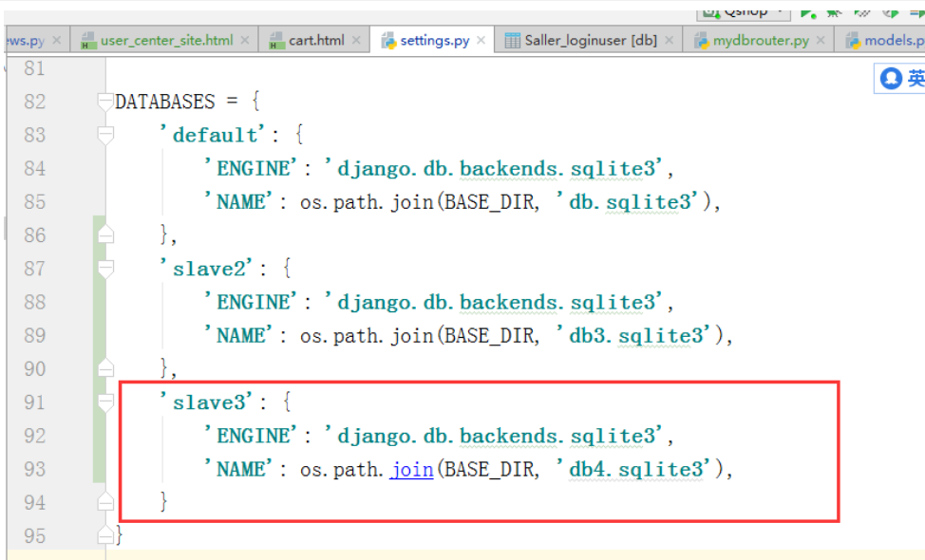Collapse the 'slave3' dictionary fold marker
The image size is (925, 560).
(x=105, y=402)
